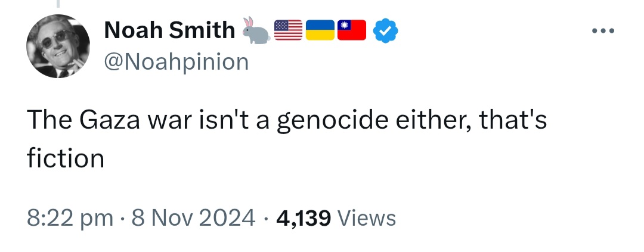
Task: Visit the @Noahpinion handle link
Action: [x=177, y=62]
